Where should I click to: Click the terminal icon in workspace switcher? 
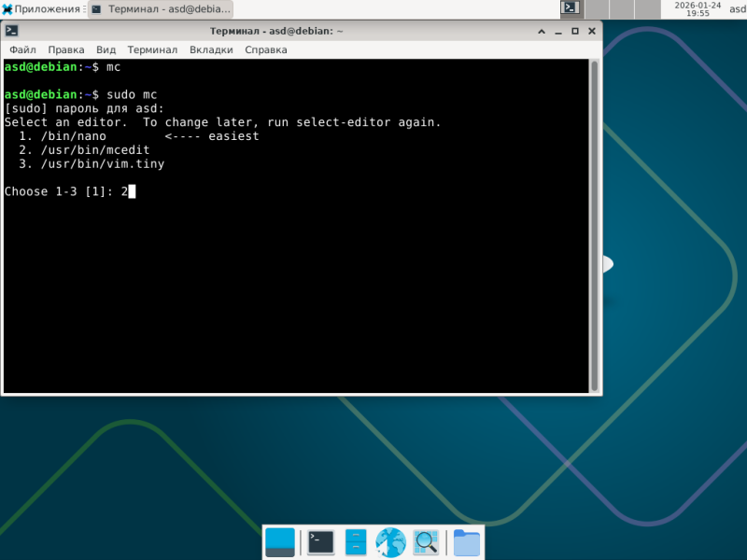pos(570,8)
